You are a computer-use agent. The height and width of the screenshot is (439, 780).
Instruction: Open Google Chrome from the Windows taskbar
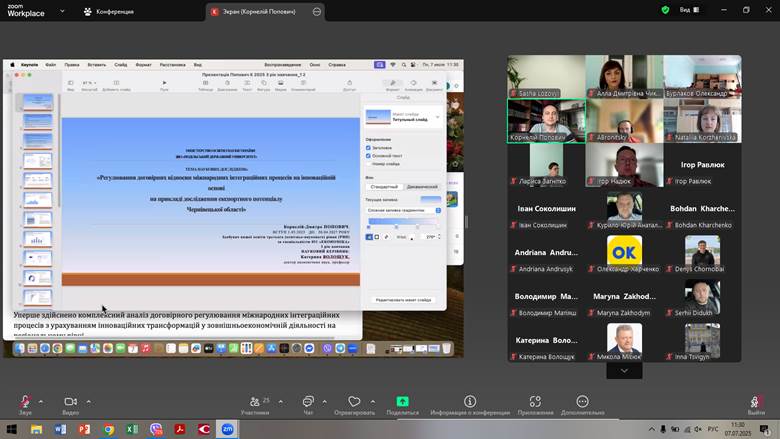pyautogui.click(x=108, y=429)
